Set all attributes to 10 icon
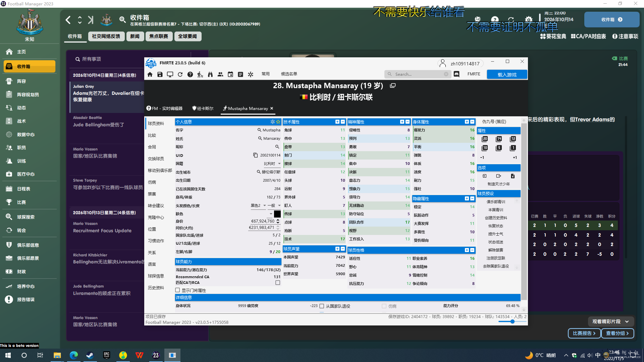The height and width of the screenshot is (362, 644). pos(485,148)
